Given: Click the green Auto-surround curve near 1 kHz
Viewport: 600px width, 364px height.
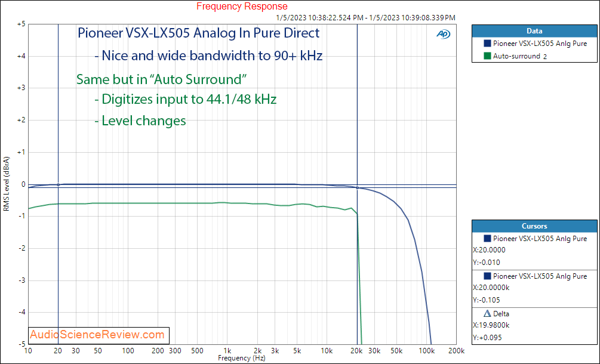Looking at the screenshot, I should coord(227,203).
